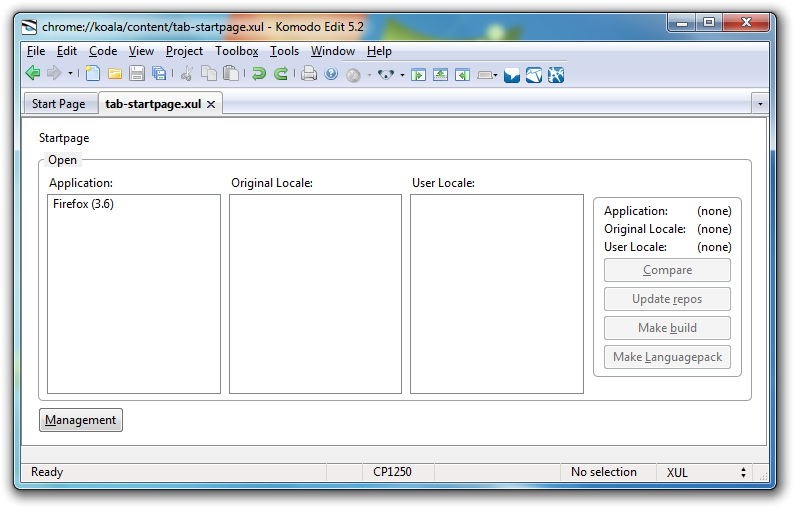Click the Make Languagepack button
The width and height of the screenshot is (794, 509).
coord(667,357)
